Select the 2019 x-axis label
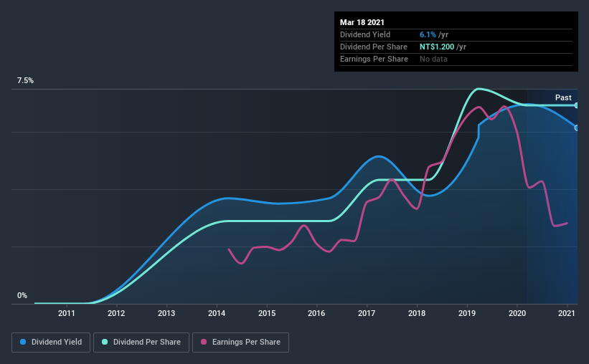The image size is (589, 364). point(467,313)
